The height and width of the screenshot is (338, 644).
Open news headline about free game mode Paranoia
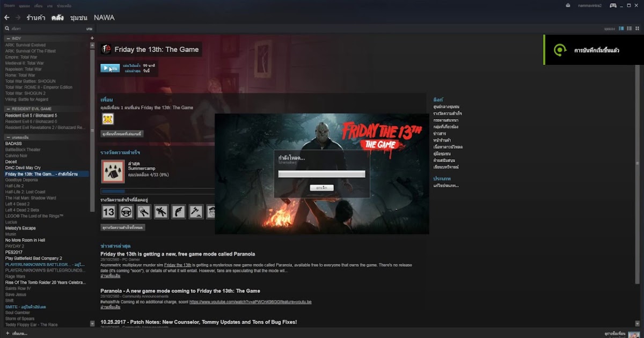point(178,254)
